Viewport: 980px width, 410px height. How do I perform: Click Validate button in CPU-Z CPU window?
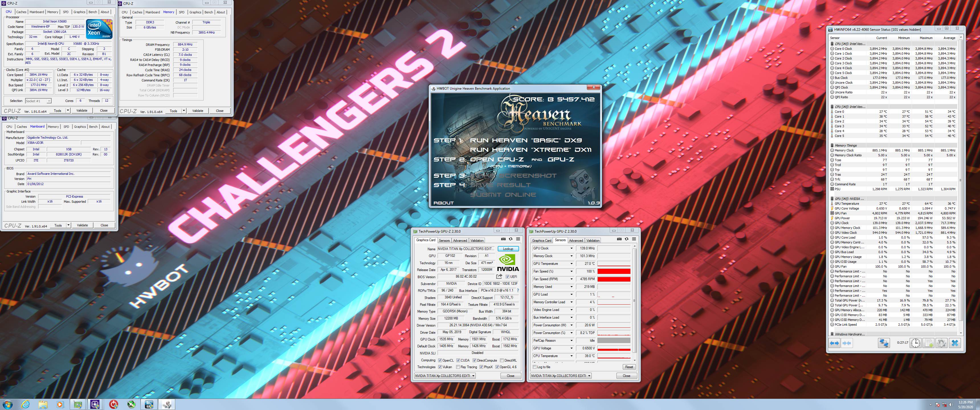tap(82, 110)
